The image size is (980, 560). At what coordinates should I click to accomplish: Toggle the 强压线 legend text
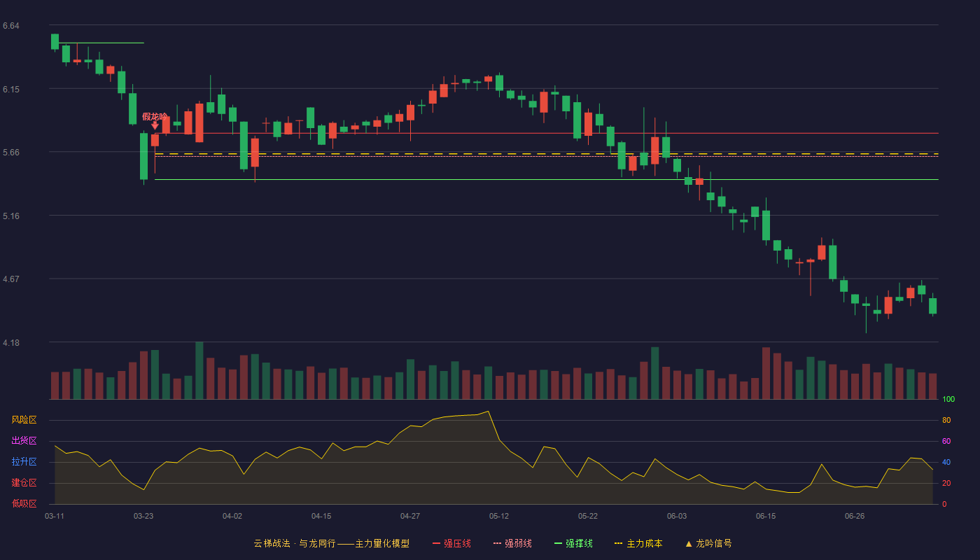(457, 543)
